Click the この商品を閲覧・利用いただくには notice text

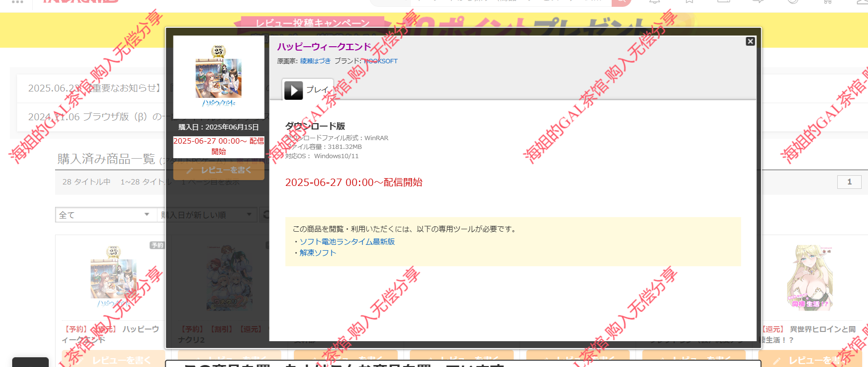click(404, 229)
